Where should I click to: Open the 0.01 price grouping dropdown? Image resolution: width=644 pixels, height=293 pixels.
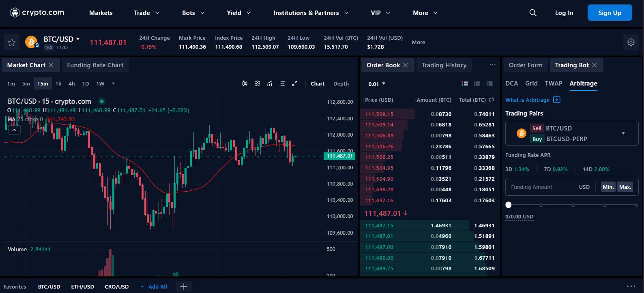point(377,84)
